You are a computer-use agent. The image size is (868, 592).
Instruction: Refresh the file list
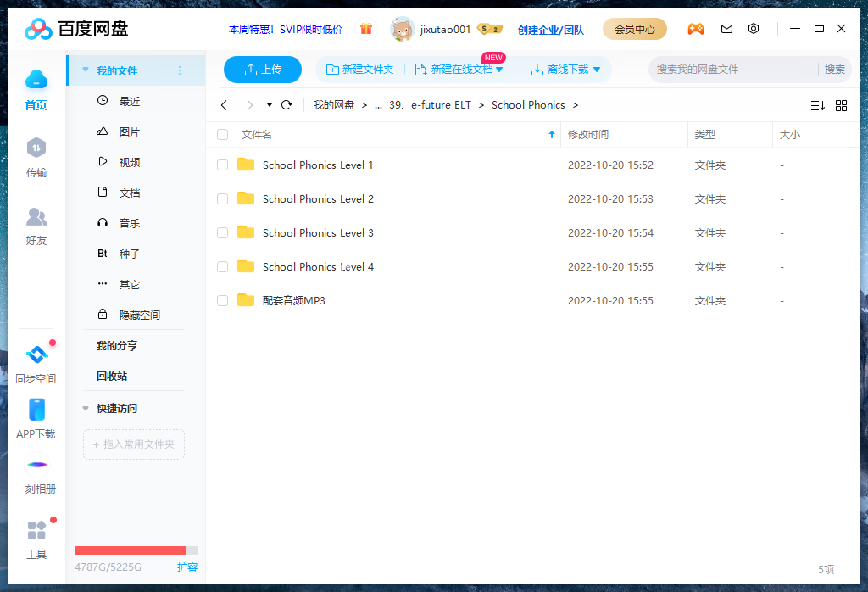[x=287, y=104]
